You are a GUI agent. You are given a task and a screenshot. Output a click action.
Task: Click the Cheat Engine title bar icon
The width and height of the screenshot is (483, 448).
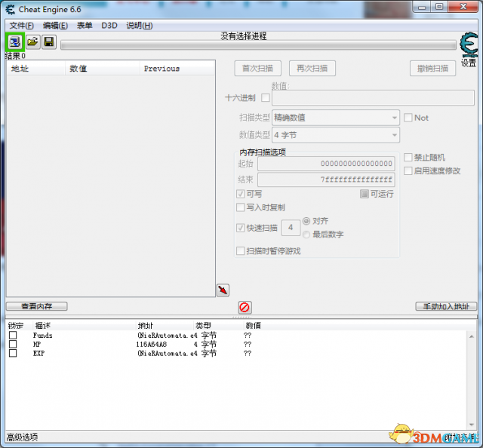tap(11, 10)
